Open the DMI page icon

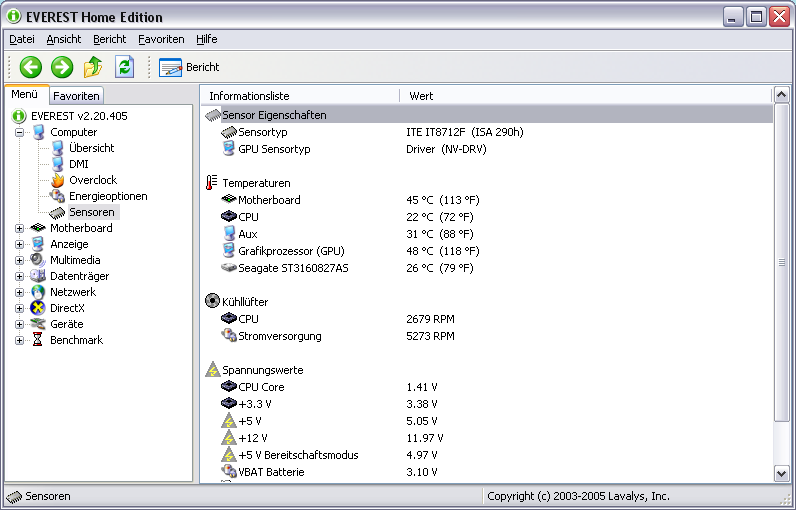(57, 164)
